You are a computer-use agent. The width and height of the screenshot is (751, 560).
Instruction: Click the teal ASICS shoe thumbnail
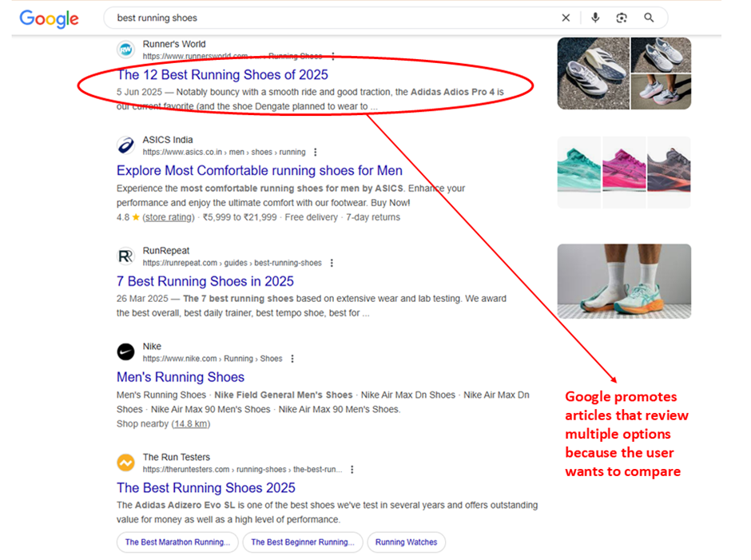(x=579, y=172)
